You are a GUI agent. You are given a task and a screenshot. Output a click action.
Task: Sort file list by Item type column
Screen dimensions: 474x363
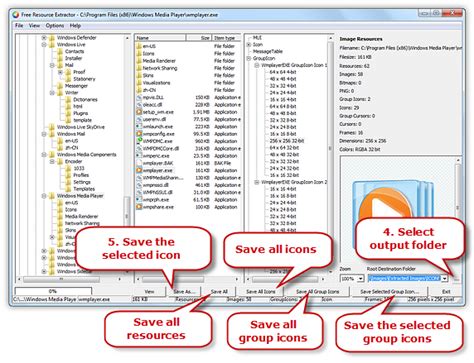(226, 38)
